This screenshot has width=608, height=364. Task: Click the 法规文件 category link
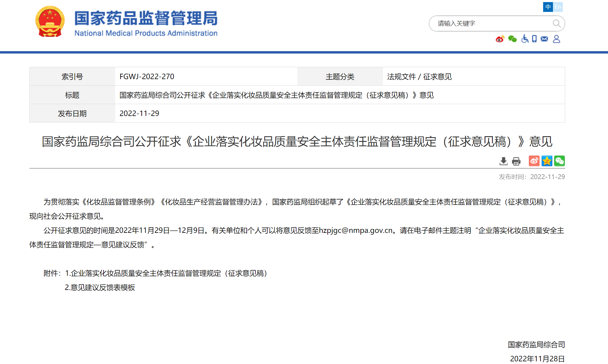click(x=401, y=76)
